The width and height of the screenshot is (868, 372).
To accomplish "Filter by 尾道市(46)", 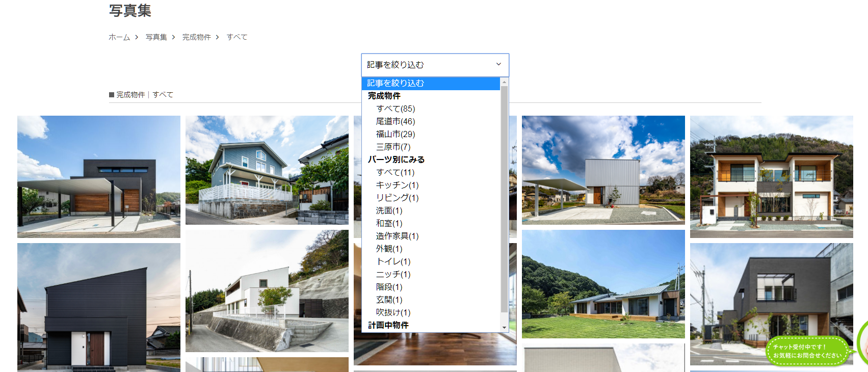I will pyautogui.click(x=431, y=121).
